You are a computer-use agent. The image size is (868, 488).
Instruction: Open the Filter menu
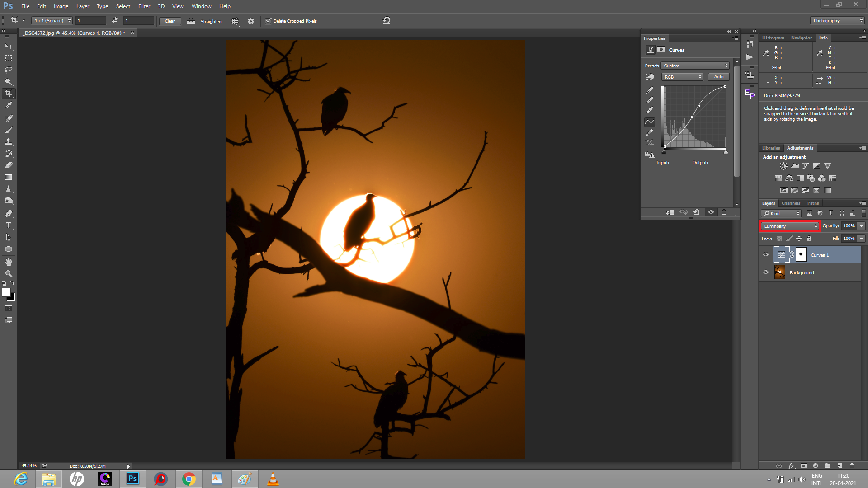click(144, 6)
